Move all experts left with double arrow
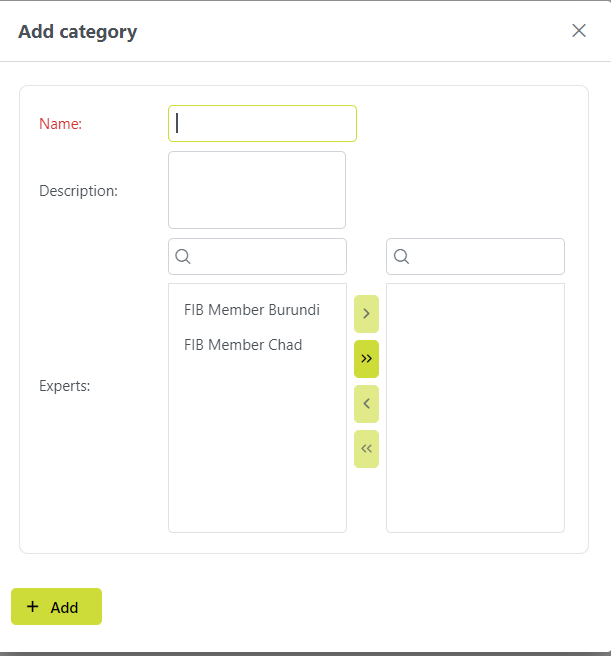The height and width of the screenshot is (656, 611). [366, 449]
